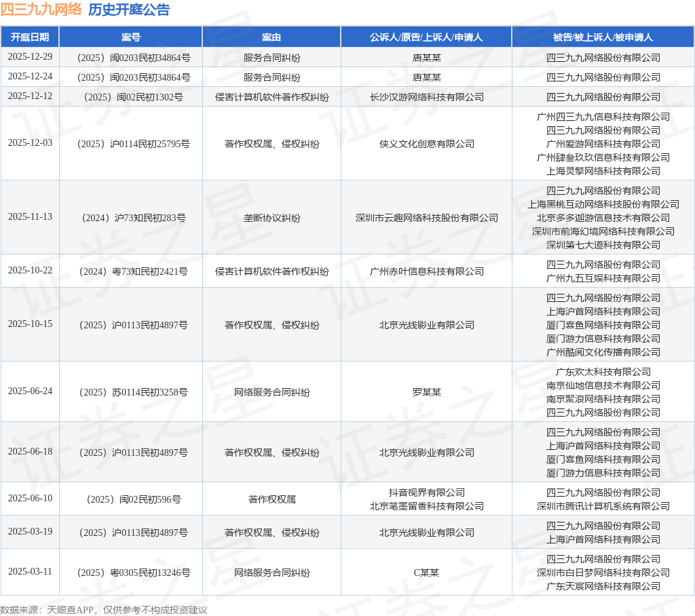Screen dimensions: 695x616
Task: Click the 垄断协议纠纷 cell
Action: 271,218
